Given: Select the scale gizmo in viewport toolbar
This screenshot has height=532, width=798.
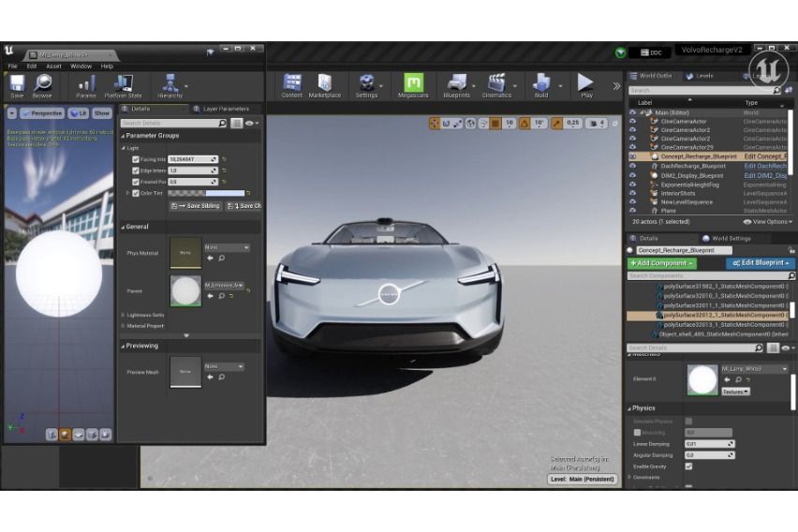Looking at the screenshot, I should click(x=457, y=124).
